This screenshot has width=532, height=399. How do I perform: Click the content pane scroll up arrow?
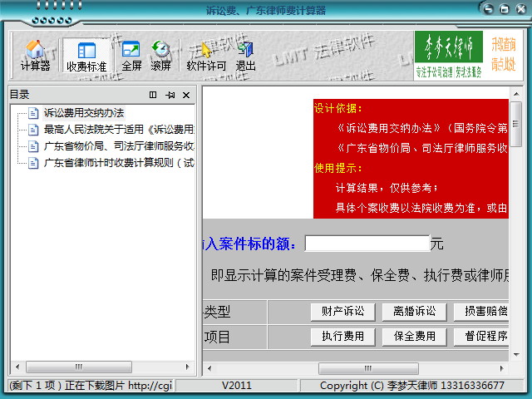click(516, 94)
